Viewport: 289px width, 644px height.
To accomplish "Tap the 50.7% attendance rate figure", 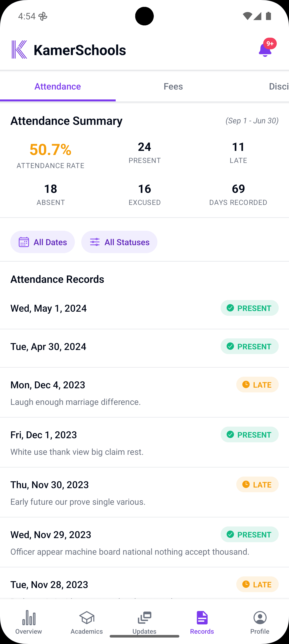I will [x=51, y=150].
